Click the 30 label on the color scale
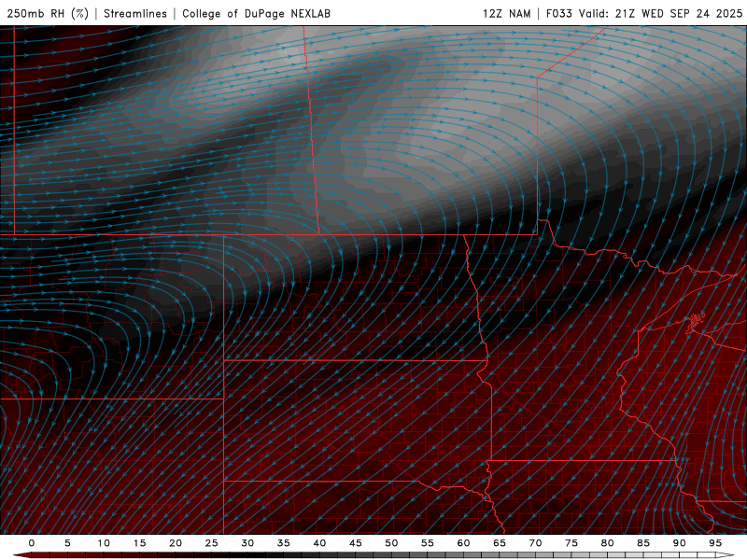Image resolution: width=747 pixels, height=560 pixels. point(247,543)
